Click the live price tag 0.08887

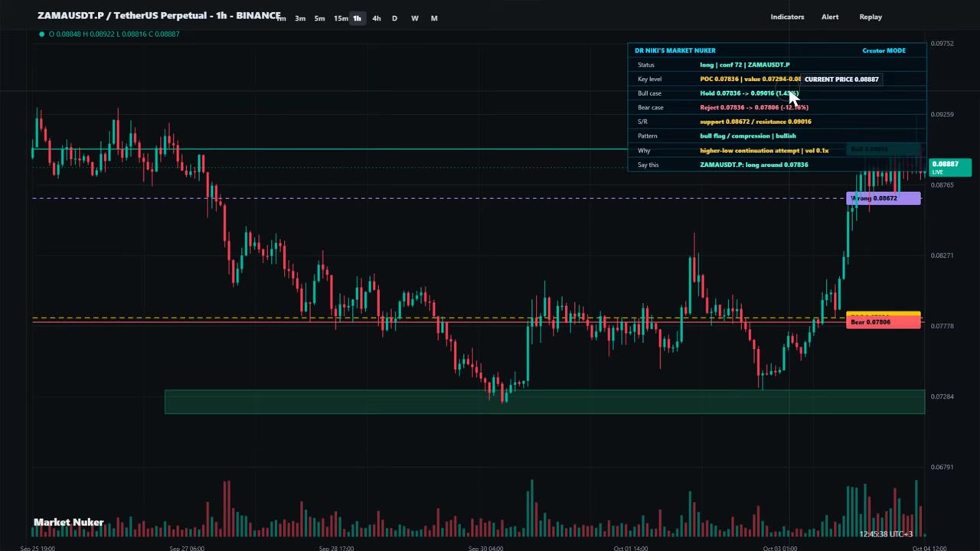tap(950, 167)
